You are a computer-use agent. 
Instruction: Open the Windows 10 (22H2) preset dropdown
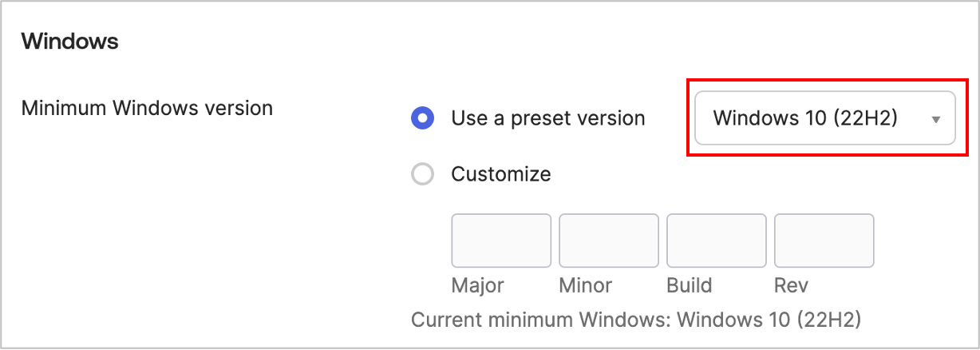pyautogui.click(x=824, y=118)
